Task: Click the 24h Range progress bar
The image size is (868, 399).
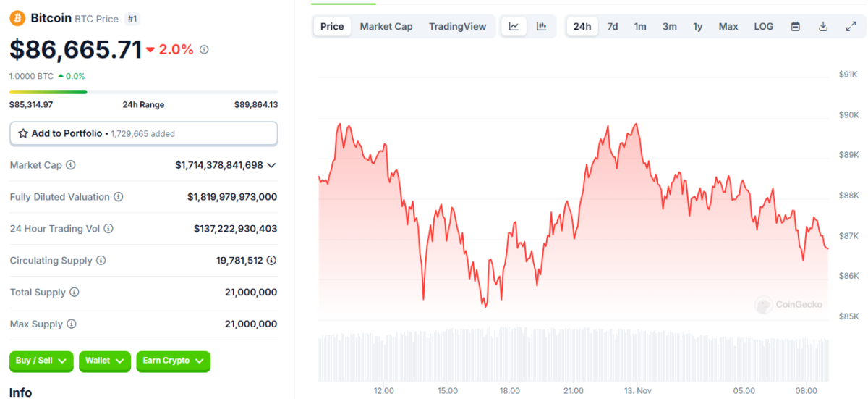Action: [x=143, y=92]
